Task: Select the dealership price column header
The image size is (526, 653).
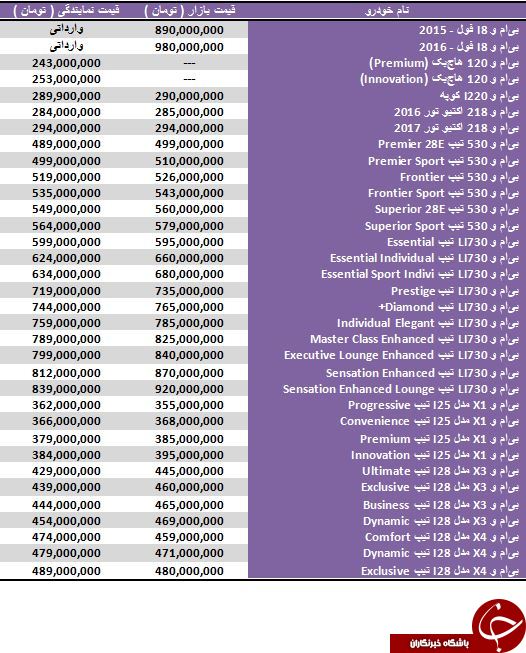Action: tap(66, 10)
